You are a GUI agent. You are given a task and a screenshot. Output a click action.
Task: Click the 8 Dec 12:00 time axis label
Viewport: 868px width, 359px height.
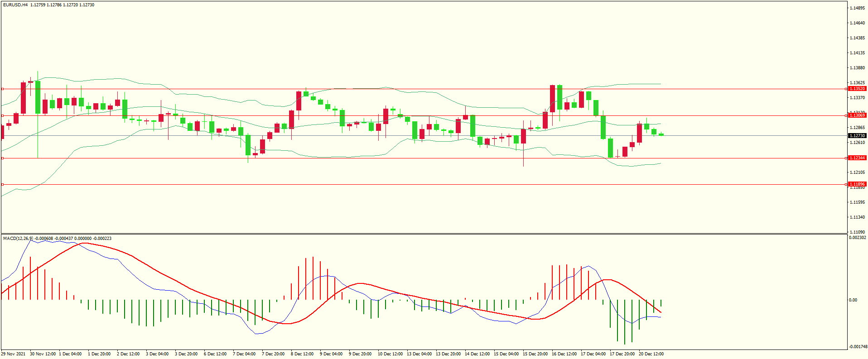click(302, 354)
